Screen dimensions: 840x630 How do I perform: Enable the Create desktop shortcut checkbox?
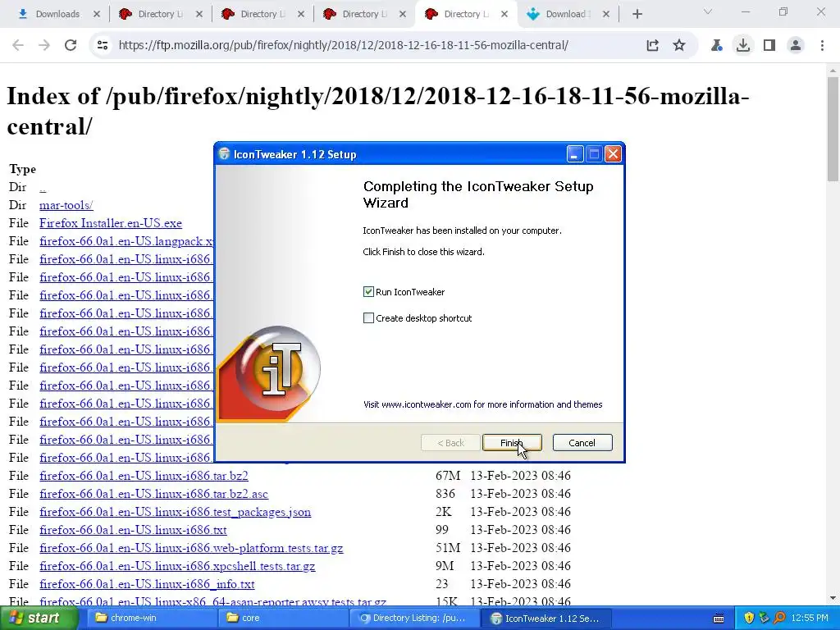(x=368, y=318)
